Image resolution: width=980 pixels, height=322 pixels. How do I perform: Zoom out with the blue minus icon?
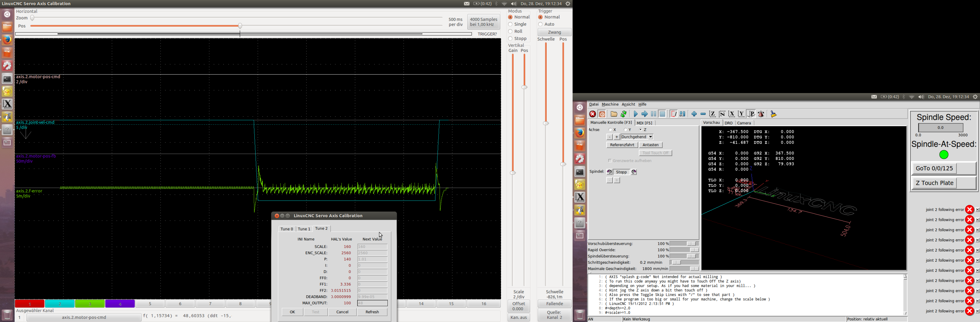pyautogui.click(x=703, y=114)
